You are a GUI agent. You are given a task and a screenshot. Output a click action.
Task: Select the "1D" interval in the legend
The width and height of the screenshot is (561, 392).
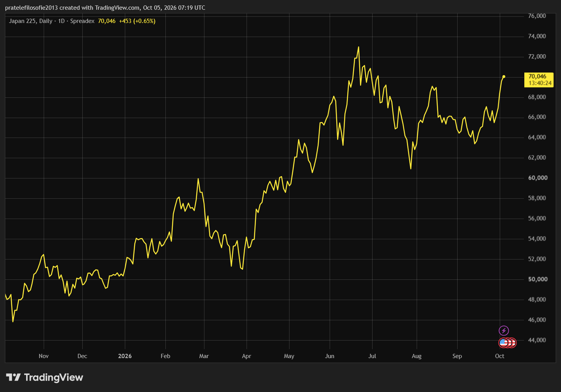(x=61, y=21)
